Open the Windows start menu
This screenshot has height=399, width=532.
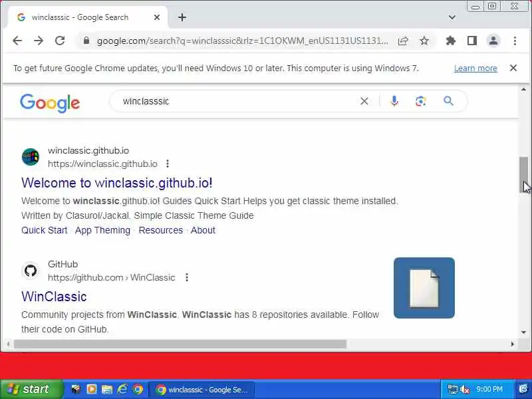pyautogui.click(x=31, y=389)
